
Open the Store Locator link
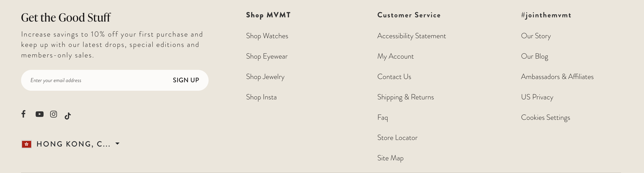pyautogui.click(x=397, y=138)
